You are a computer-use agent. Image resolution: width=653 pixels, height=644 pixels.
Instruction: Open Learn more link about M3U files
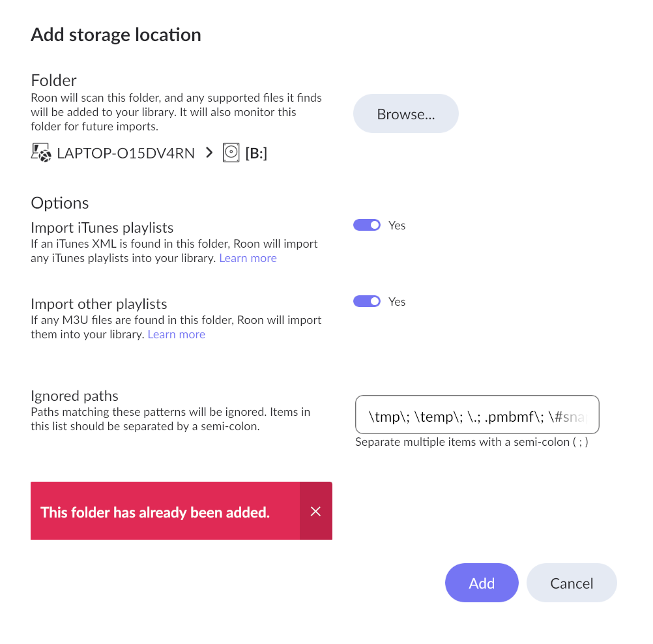(177, 334)
